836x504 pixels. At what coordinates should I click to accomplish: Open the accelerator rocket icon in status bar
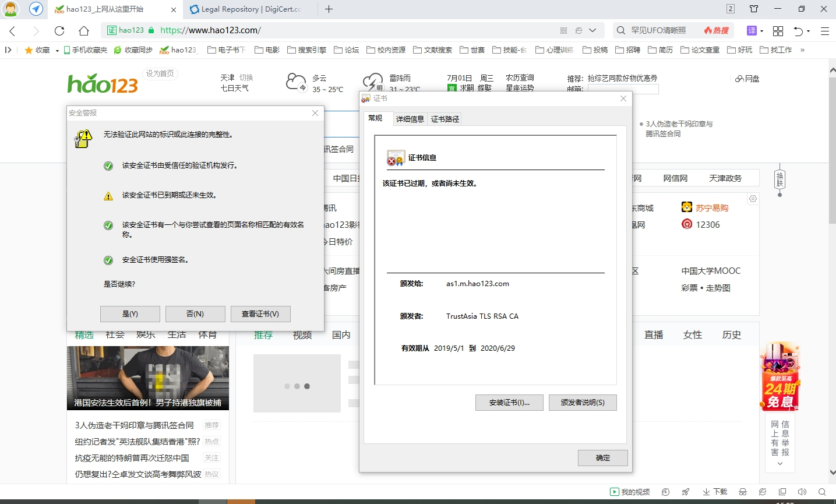pyautogui.click(x=686, y=492)
